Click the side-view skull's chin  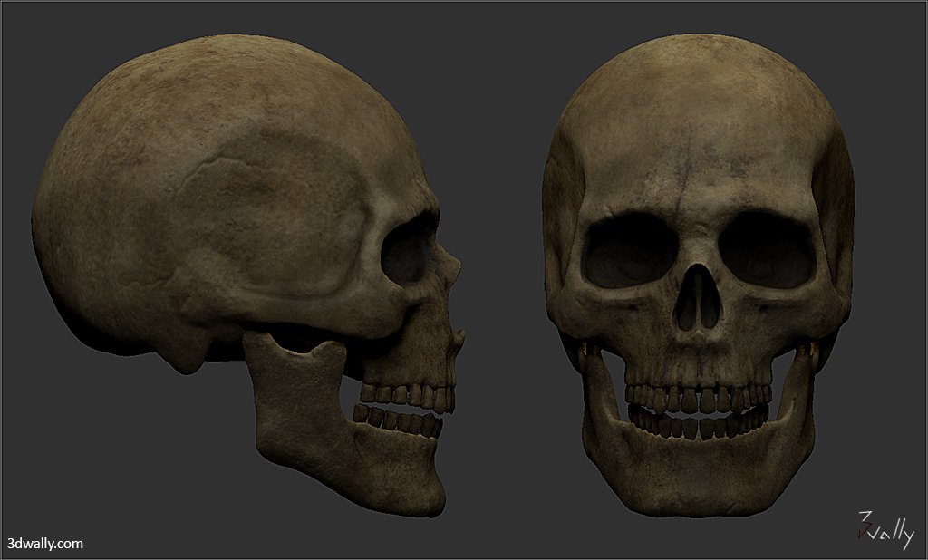(x=426, y=494)
